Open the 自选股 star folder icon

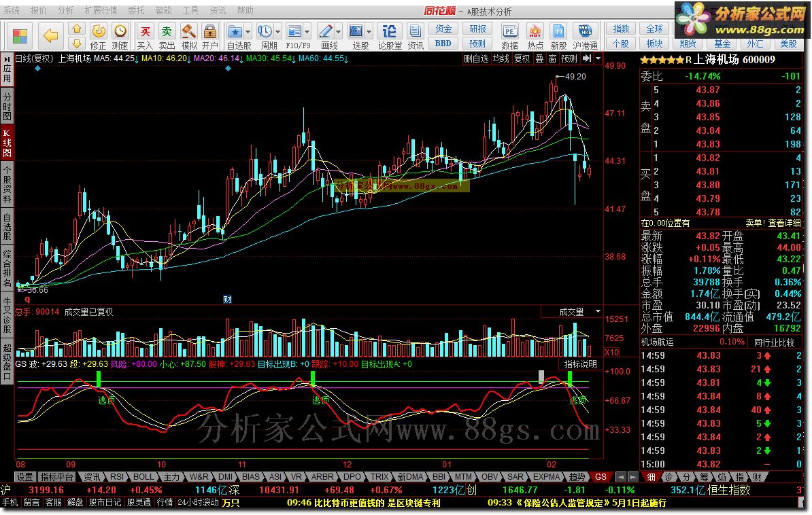pos(235,31)
